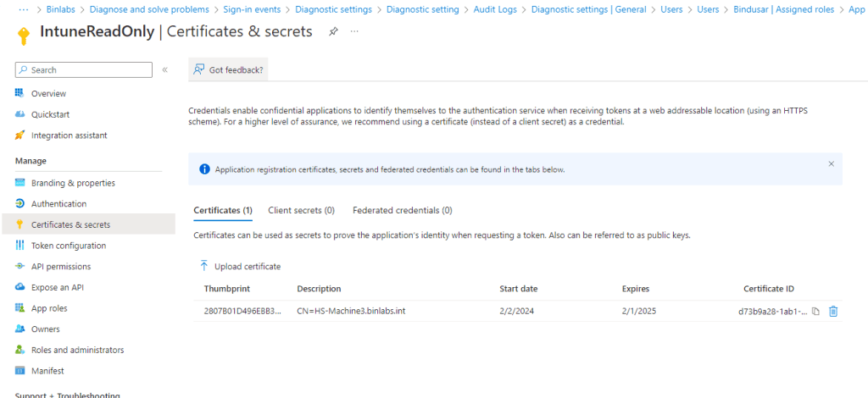The image size is (868, 398).
Task: Click the Got feedback? button
Action: point(229,70)
